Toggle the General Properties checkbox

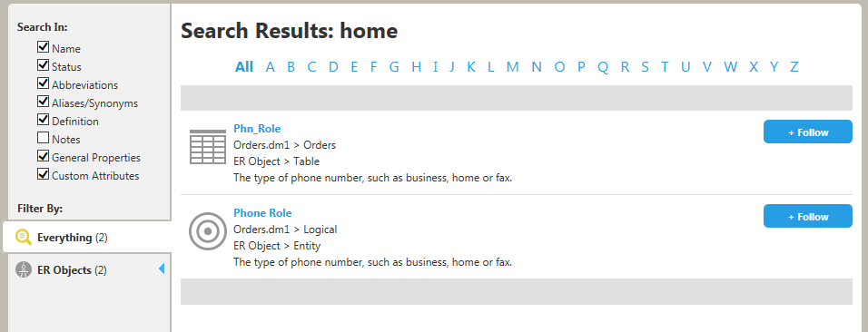point(43,156)
